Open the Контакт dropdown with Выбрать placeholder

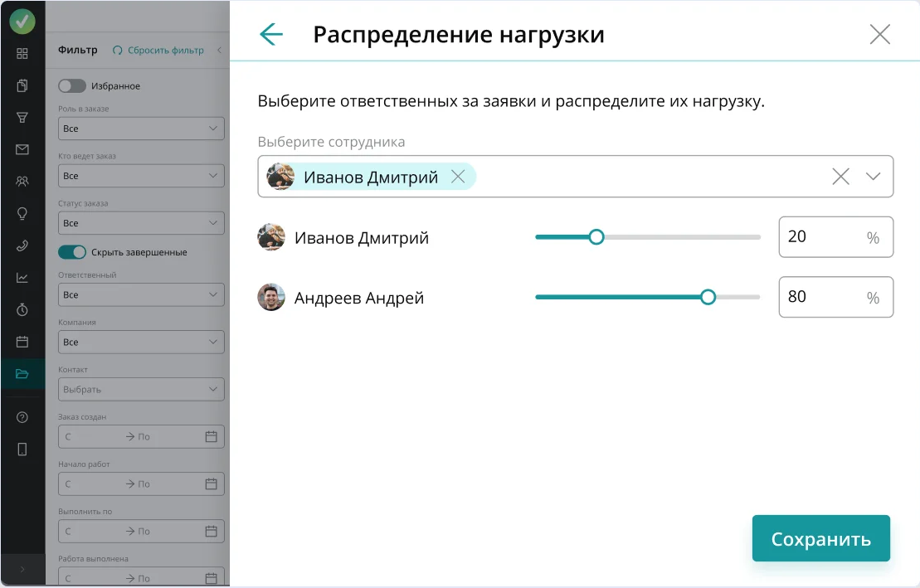141,389
